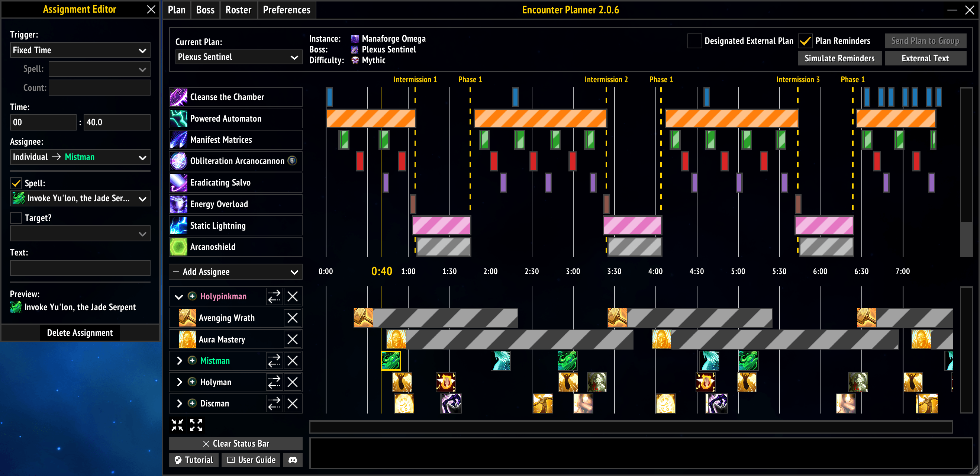The image size is (980, 476).
Task: Click the Powered Automaton ability icon
Action: (x=179, y=118)
